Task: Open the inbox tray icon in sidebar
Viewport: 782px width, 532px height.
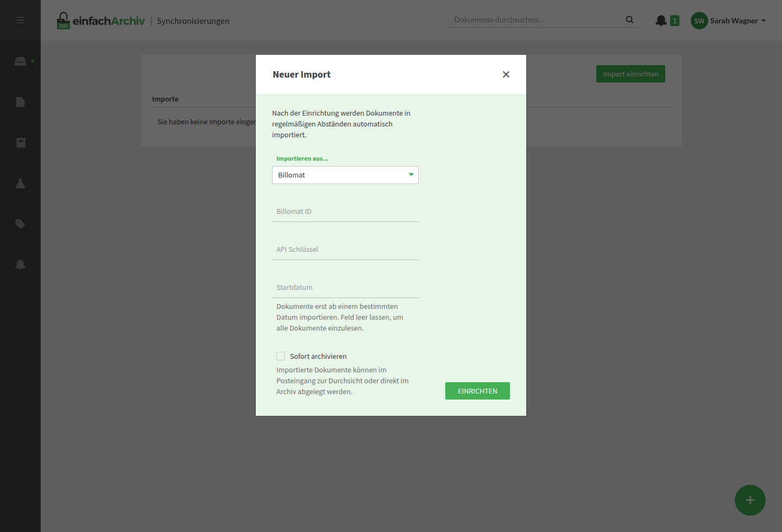Action: [20, 61]
